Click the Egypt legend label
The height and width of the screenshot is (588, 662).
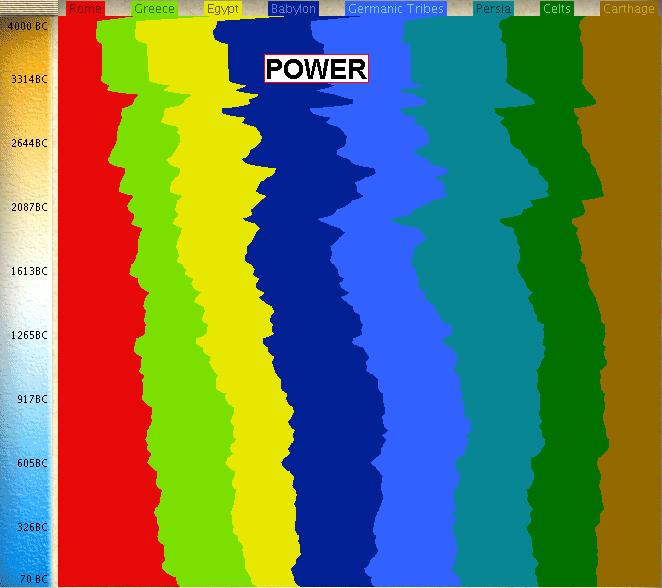pos(223,9)
